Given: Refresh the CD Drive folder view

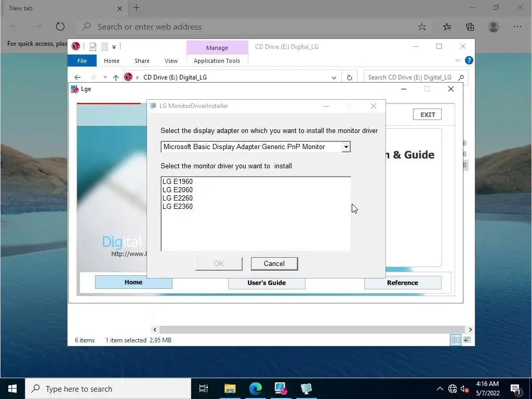Looking at the screenshot, I should pyautogui.click(x=350, y=78).
